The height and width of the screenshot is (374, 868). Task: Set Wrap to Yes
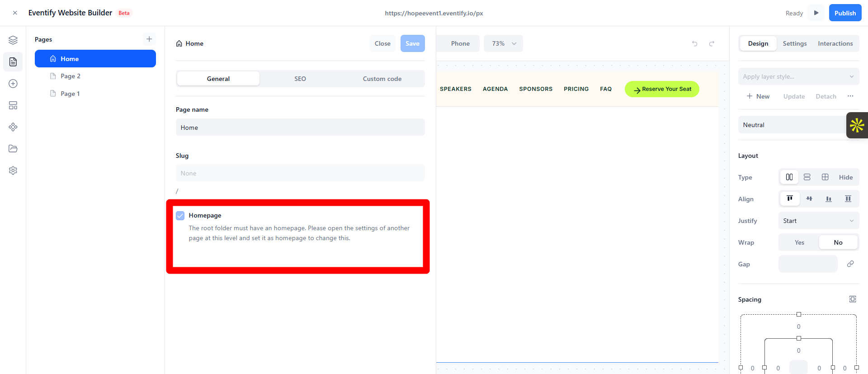click(x=799, y=242)
